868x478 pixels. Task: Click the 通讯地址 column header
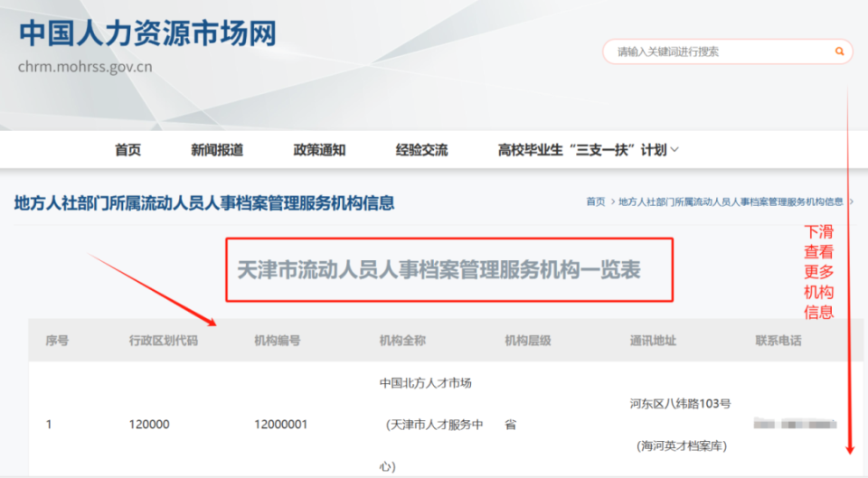click(653, 341)
